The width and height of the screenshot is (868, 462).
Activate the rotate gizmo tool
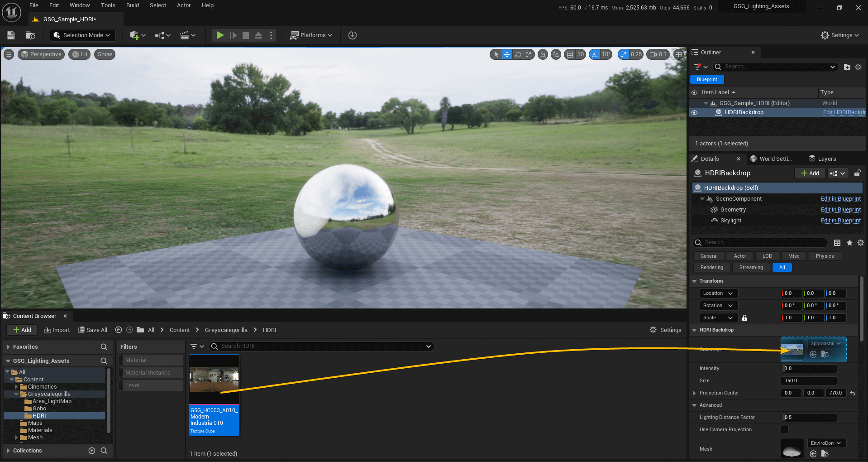click(518, 54)
